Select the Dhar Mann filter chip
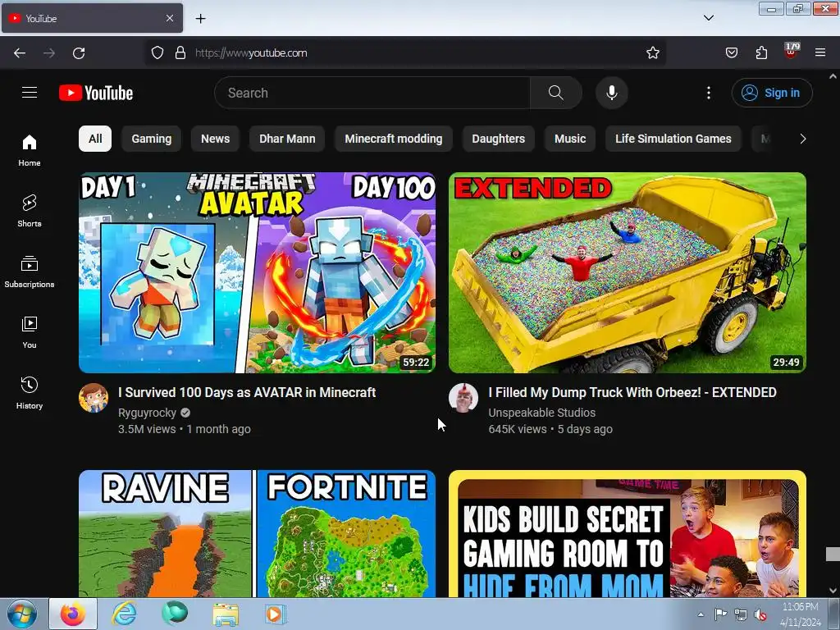The height and width of the screenshot is (630, 840). tap(287, 139)
